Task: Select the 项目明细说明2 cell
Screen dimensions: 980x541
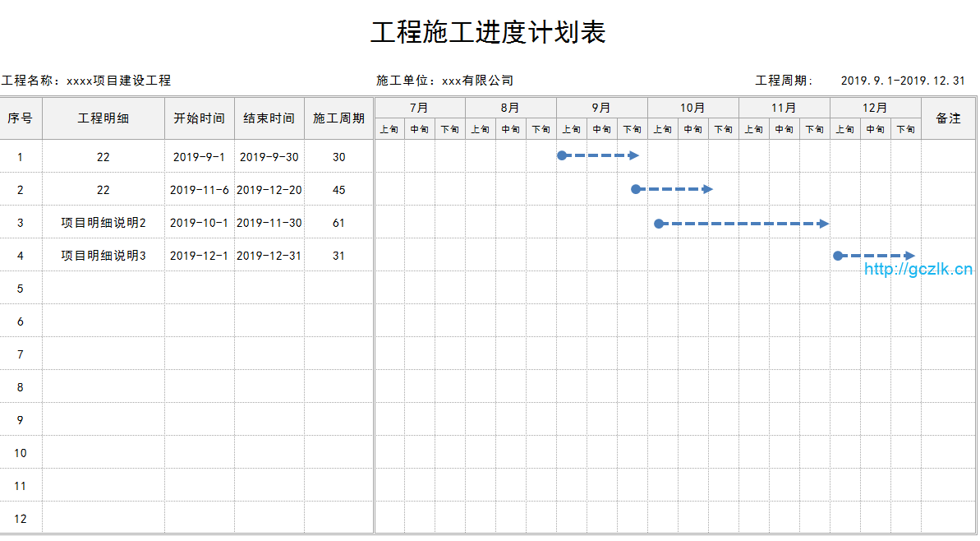Action: point(103,223)
